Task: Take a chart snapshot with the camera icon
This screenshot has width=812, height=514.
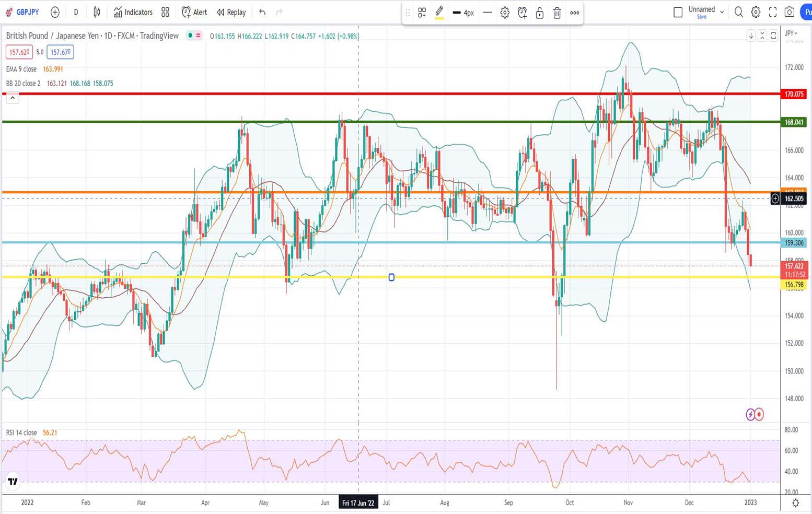Action: (x=790, y=12)
